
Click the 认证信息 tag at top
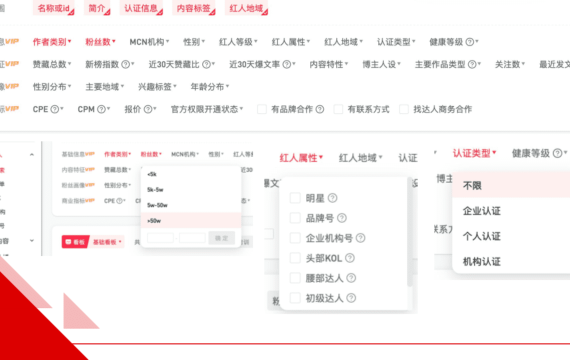pyautogui.click(x=141, y=8)
